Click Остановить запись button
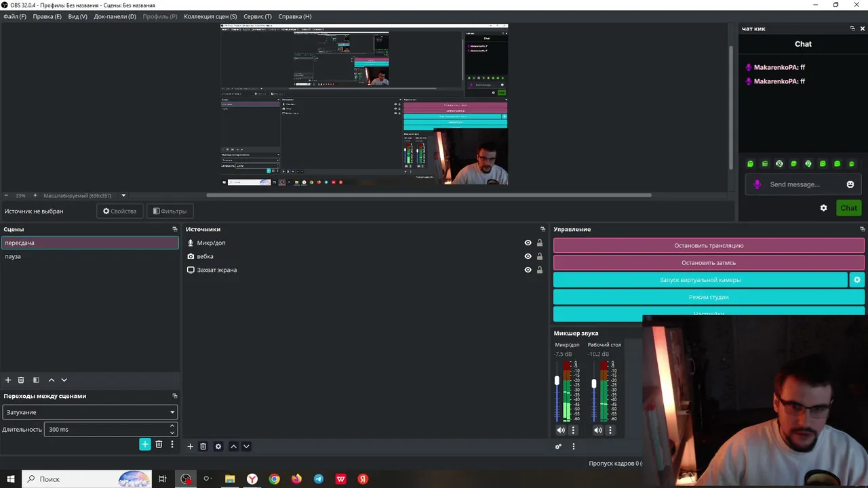This screenshot has height=488, width=868. click(x=709, y=262)
